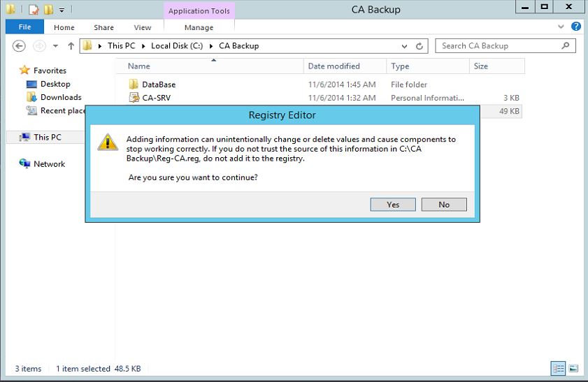Screen dimensions: 588x382
Task: Click the Downloads folder icon
Action: point(31,97)
